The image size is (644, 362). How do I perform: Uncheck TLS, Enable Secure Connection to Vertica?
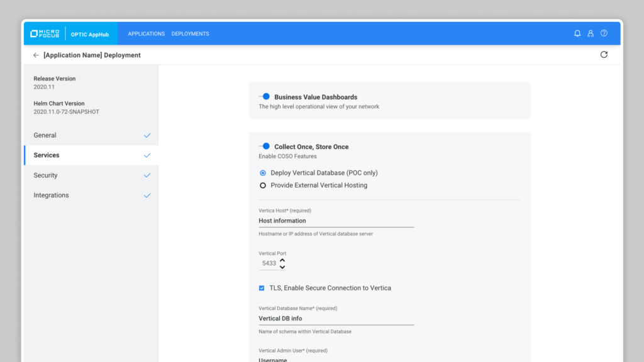(x=262, y=288)
